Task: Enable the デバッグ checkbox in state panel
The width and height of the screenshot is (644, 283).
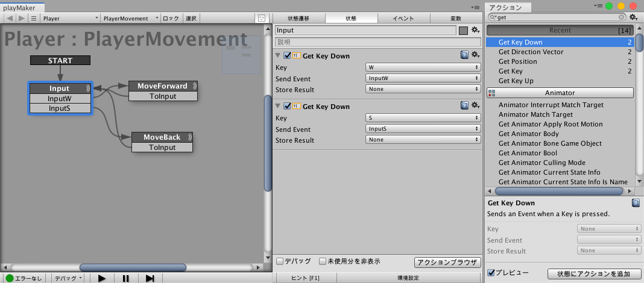Action: point(280,261)
